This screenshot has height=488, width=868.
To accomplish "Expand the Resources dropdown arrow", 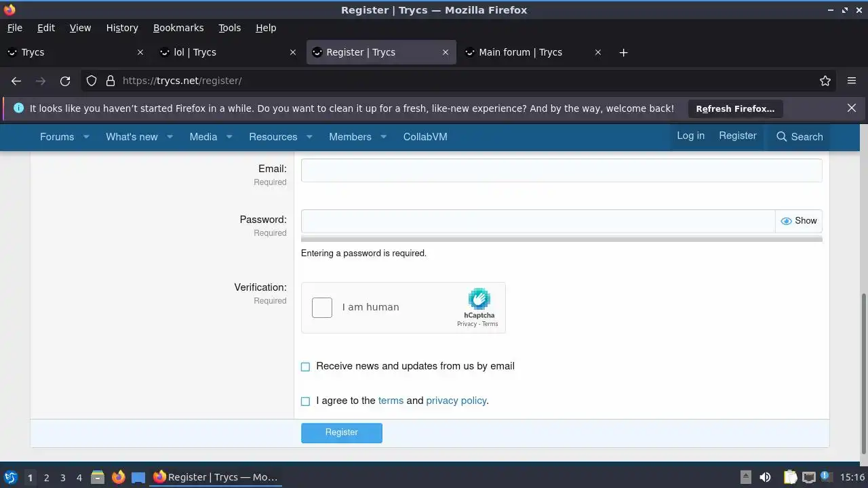I will [309, 137].
